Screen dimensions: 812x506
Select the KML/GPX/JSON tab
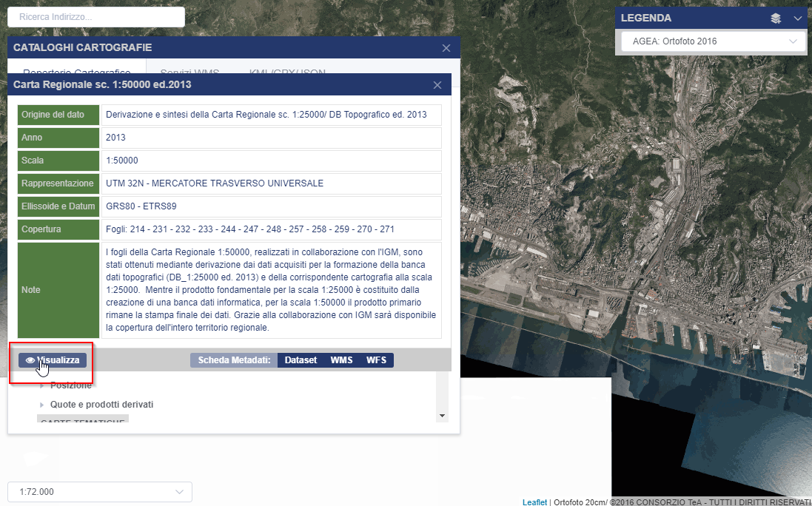[287, 70]
